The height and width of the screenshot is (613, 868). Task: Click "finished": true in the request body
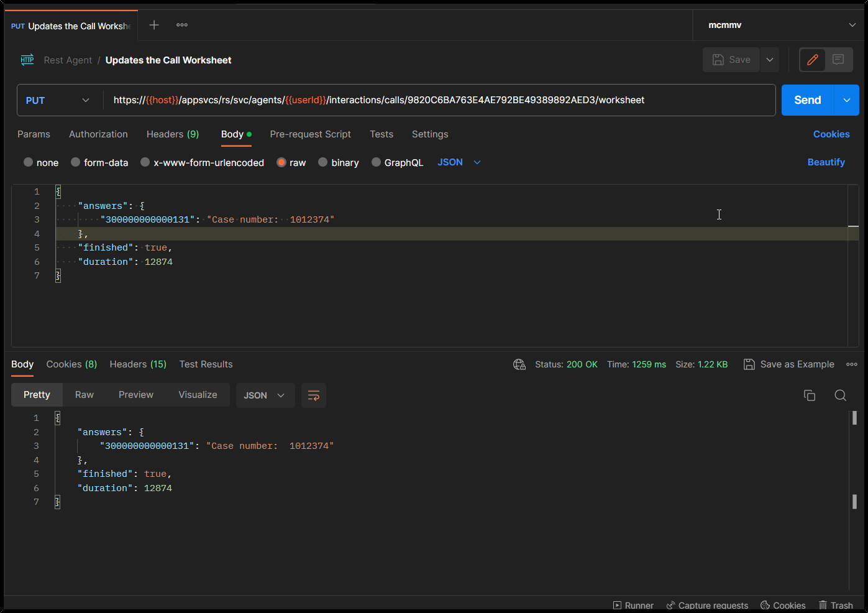click(125, 247)
